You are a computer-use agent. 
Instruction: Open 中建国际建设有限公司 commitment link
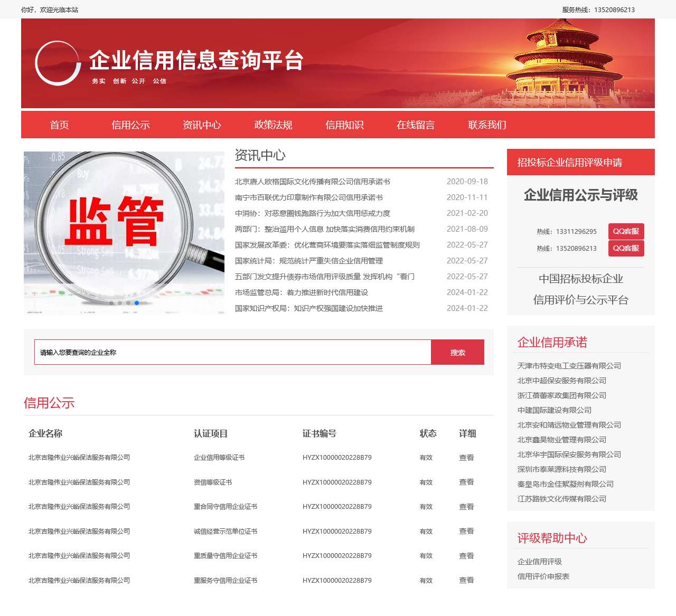555,410
